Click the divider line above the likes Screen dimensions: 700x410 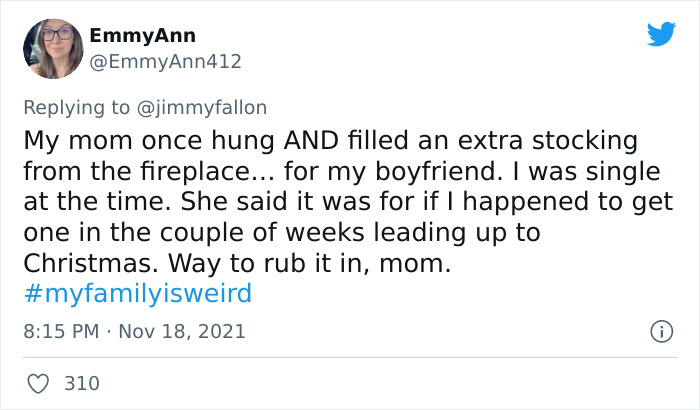pyautogui.click(x=350, y=357)
